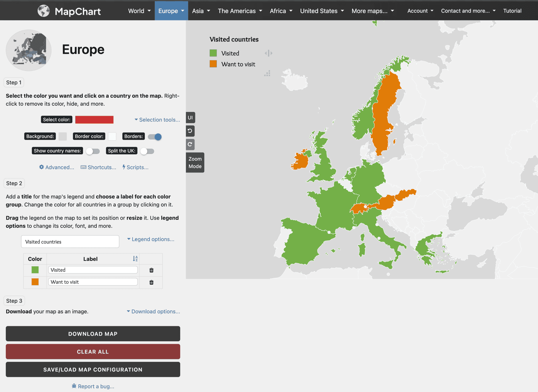The image size is (538, 392).
Task: Toggle the Borders switch off
Action: point(155,137)
